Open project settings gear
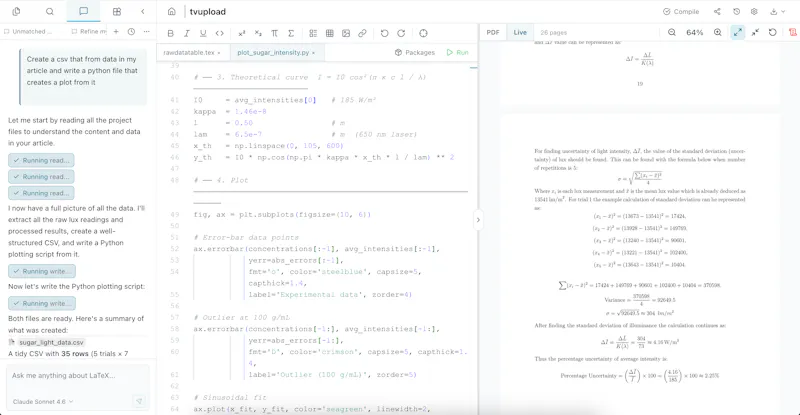800x415 pixels. (x=755, y=11)
